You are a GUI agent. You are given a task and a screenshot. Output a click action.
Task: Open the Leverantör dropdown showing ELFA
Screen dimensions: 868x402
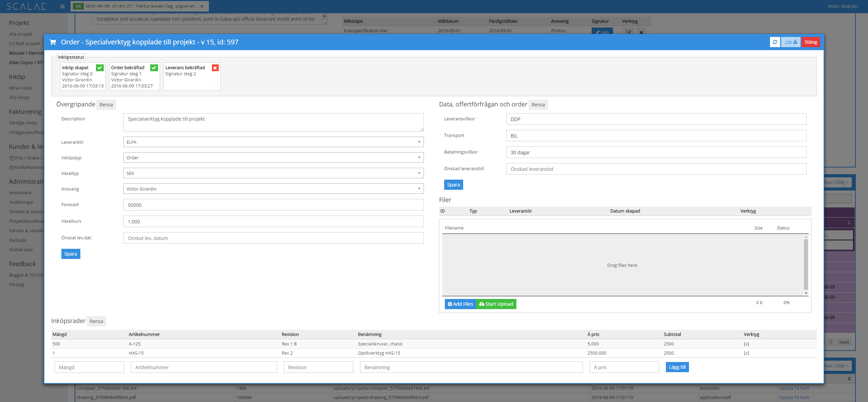pyautogui.click(x=273, y=142)
